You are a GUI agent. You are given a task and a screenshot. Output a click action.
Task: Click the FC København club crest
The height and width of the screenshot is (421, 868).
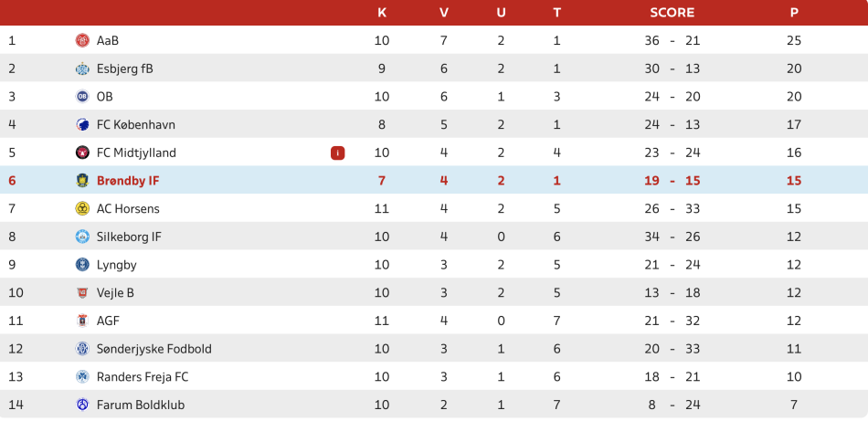[82, 124]
